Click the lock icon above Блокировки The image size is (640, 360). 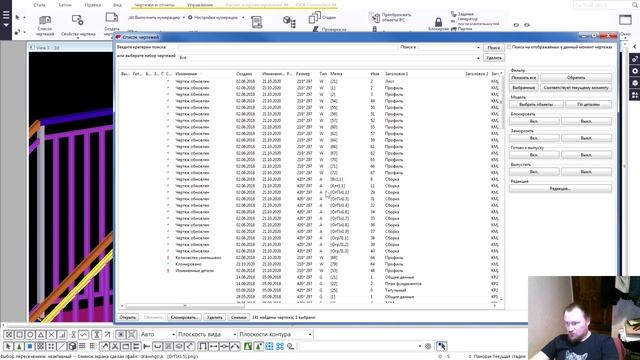[438, 22]
